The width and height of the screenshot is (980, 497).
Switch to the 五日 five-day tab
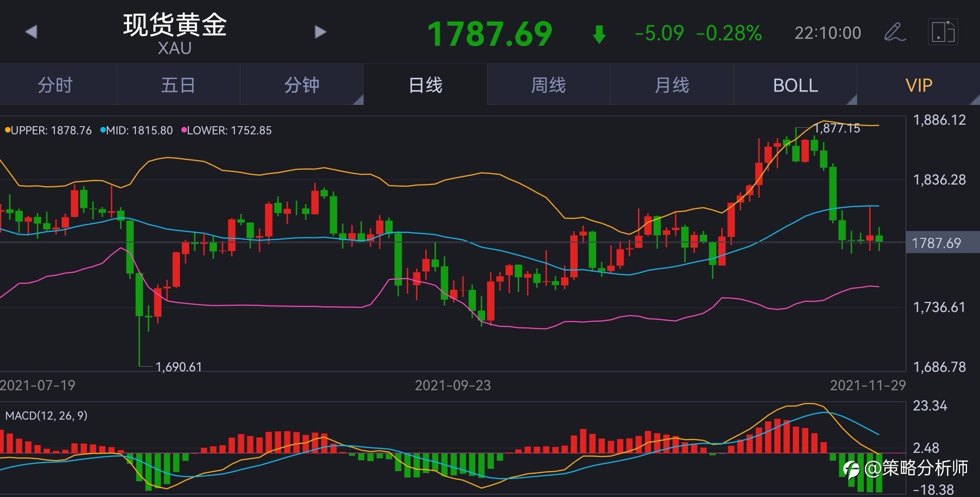[x=179, y=85]
